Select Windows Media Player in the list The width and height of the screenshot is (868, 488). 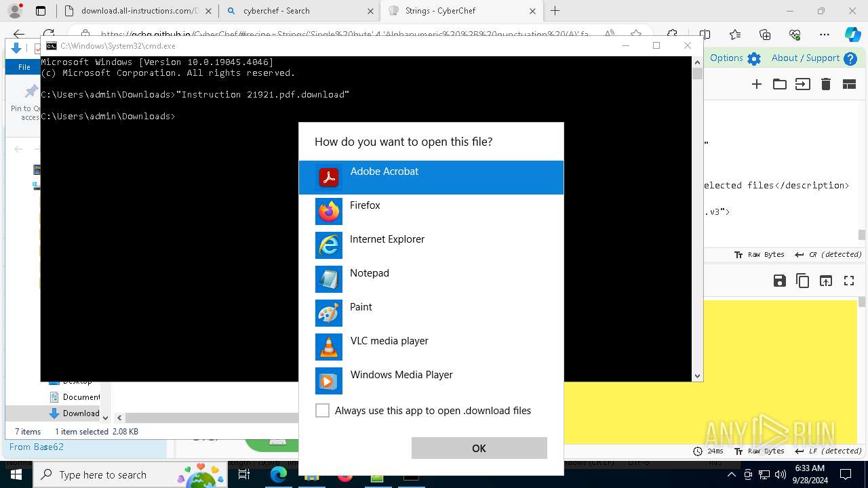point(431,381)
